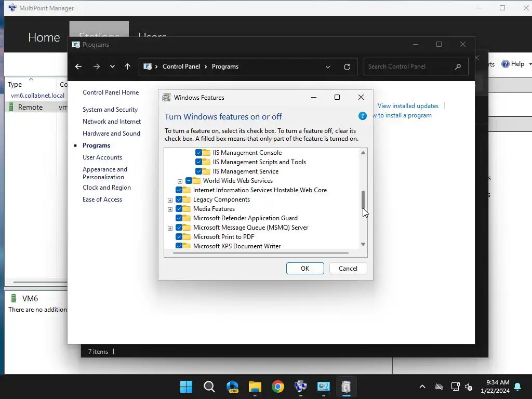532x399 pixels.
Task: Click the Forward arrow in Programs window
Action: 97,66
